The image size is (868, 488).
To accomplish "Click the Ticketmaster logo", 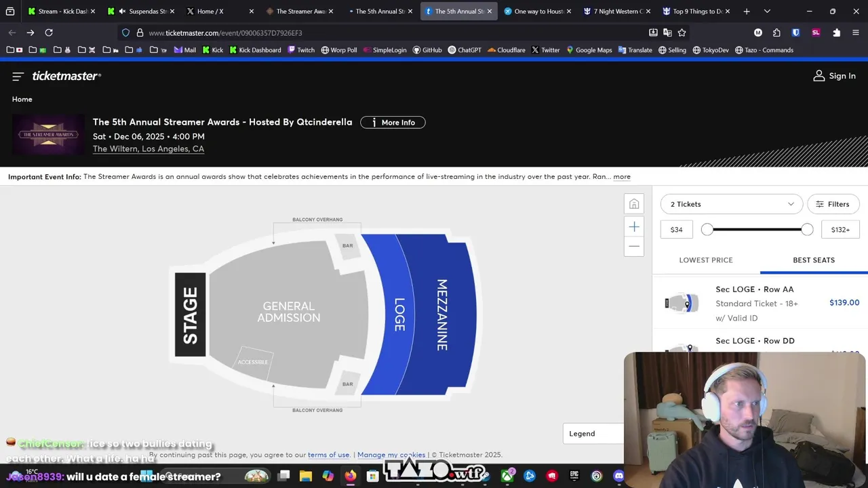I will click(66, 76).
